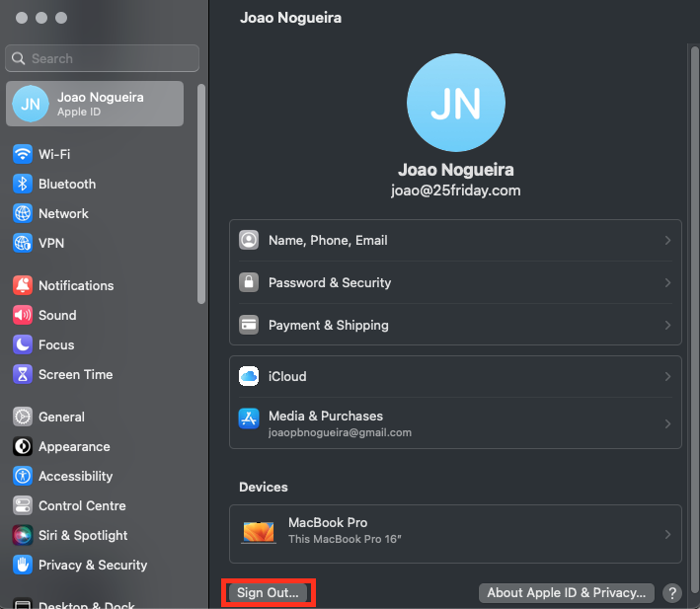The height and width of the screenshot is (609, 700).
Task: Expand Payment & Shipping chevron
Action: click(x=667, y=326)
